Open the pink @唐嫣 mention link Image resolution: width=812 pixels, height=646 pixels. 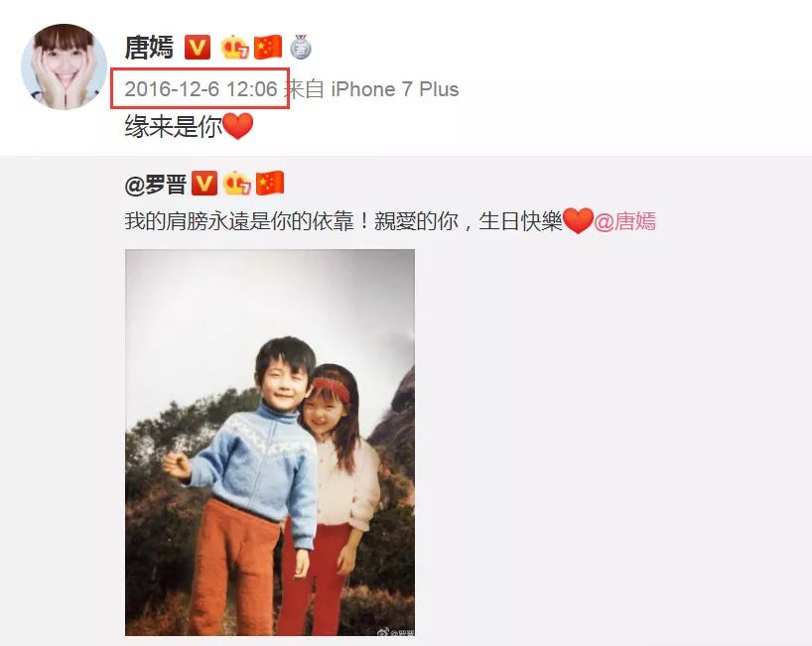coord(625,221)
